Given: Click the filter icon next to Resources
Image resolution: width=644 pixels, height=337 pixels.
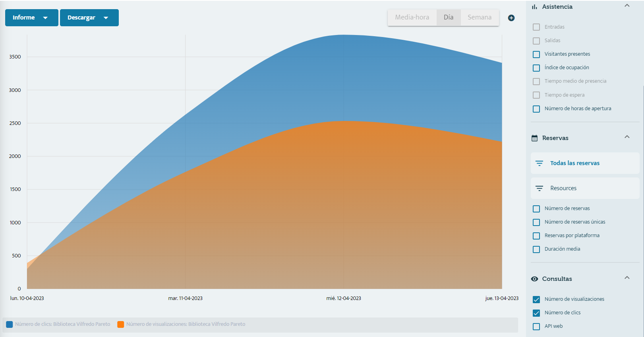Looking at the screenshot, I should pyautogui.click(x=539, y=188).
